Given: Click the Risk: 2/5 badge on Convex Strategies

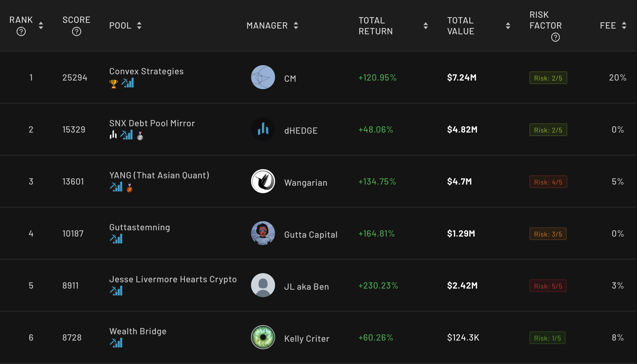Looking at the screenshot, I should pyautogui.click(x=548, y=77).
